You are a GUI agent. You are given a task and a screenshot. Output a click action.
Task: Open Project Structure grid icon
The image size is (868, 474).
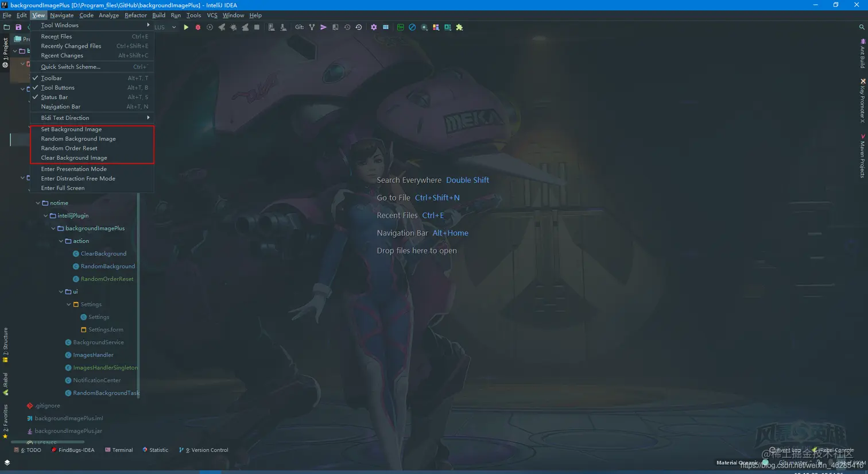(386, 27)
